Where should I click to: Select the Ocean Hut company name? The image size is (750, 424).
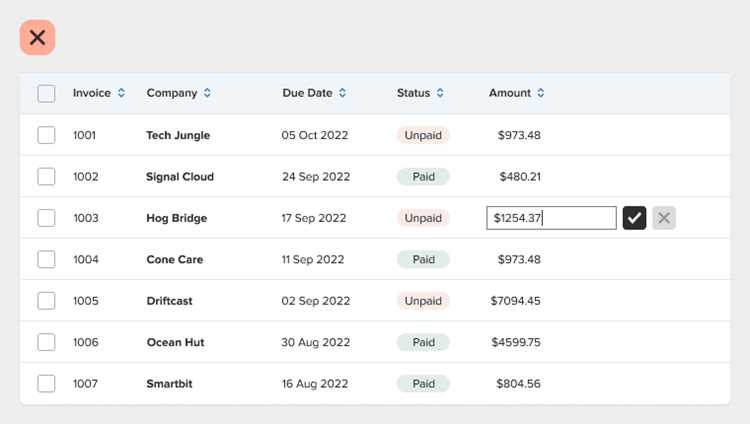coord(176,343)
